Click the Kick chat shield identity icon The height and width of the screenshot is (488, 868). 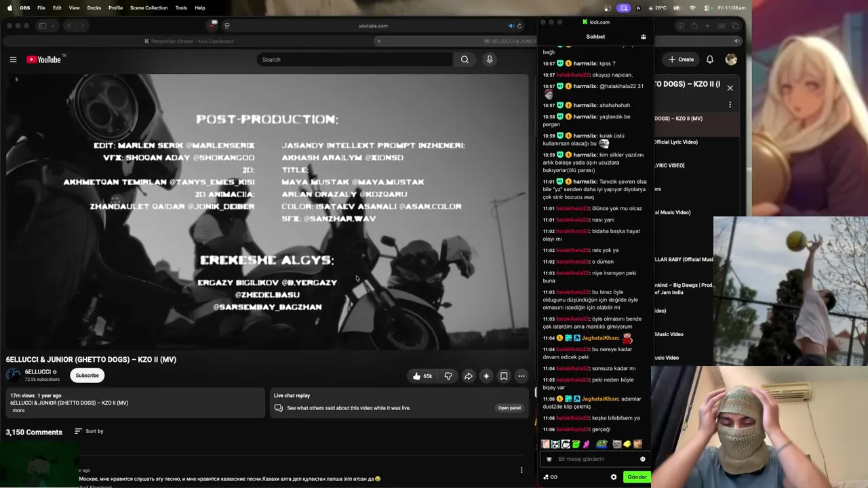click(549, 459)
